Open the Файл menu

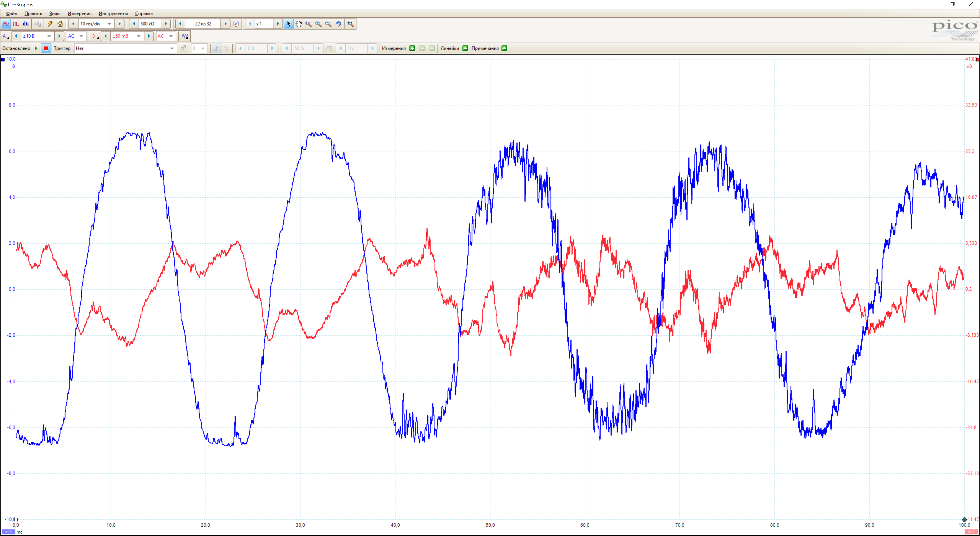[11, 13]
